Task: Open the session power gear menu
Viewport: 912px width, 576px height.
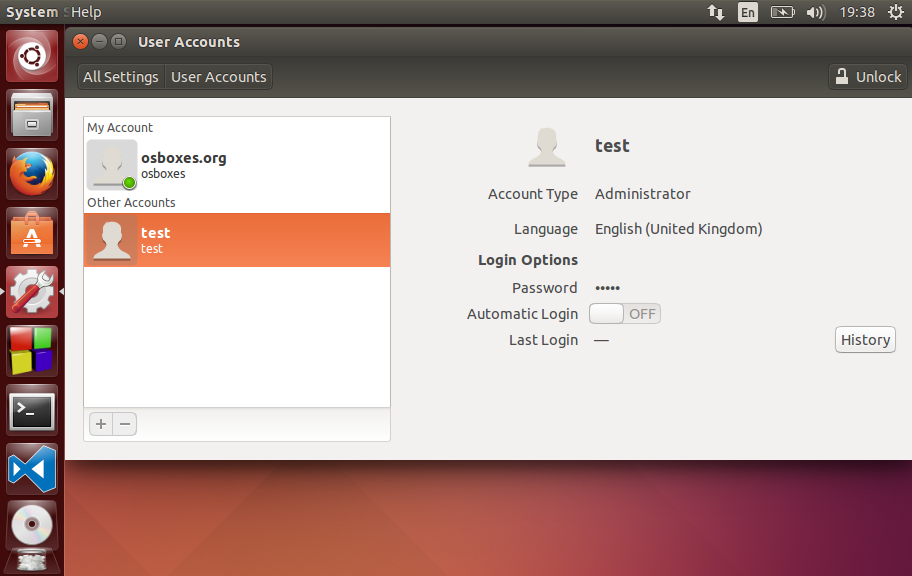Action: pyautogui.click(x=896, y=12)
